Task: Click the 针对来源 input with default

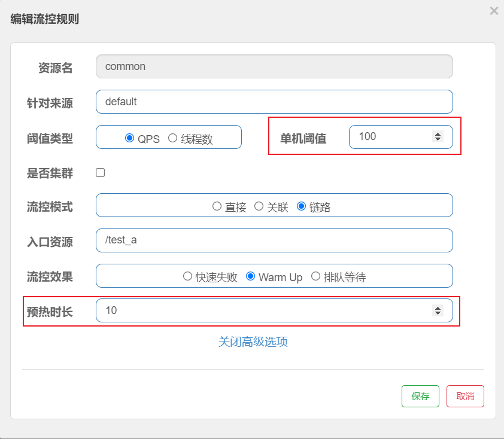Action: pos(274,102)
